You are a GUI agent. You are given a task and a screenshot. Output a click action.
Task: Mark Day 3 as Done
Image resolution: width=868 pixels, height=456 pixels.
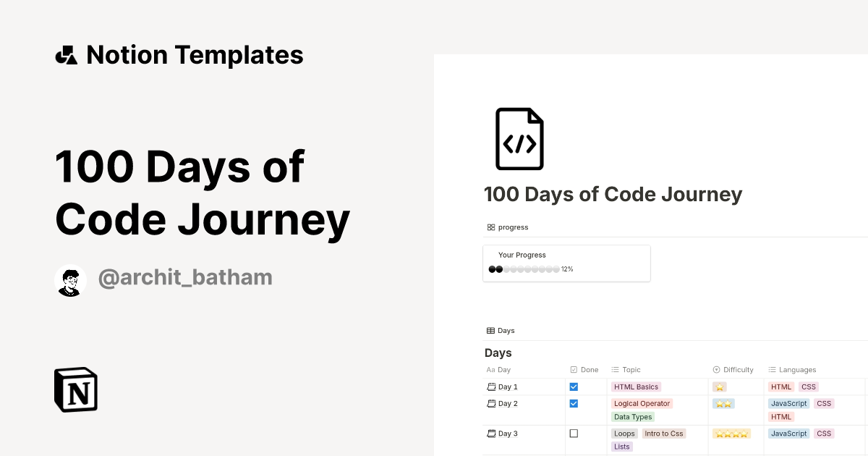(x=574, y=433)
